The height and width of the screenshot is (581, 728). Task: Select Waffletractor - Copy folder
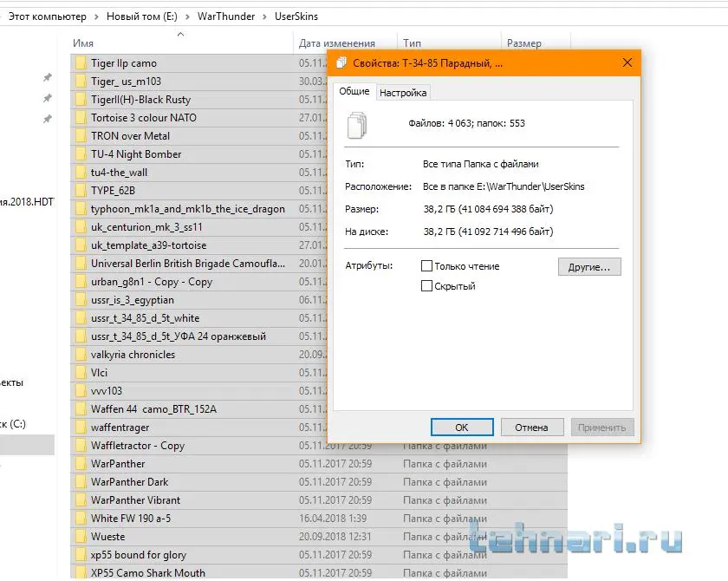138,446
